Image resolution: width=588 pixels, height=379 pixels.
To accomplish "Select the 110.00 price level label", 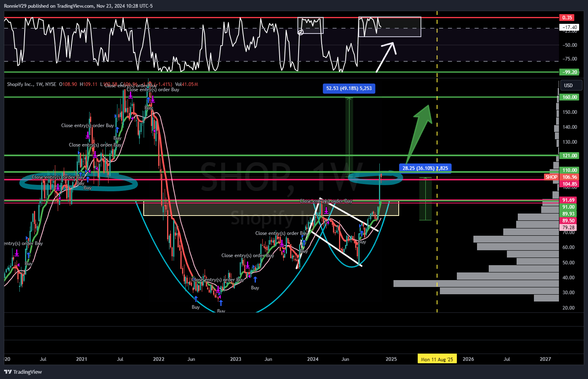I will [x=569, y=170].
